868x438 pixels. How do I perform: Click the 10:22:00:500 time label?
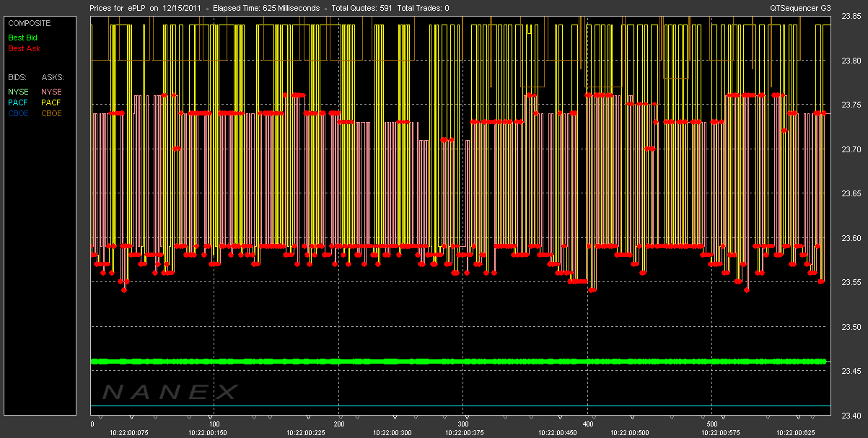631,432
